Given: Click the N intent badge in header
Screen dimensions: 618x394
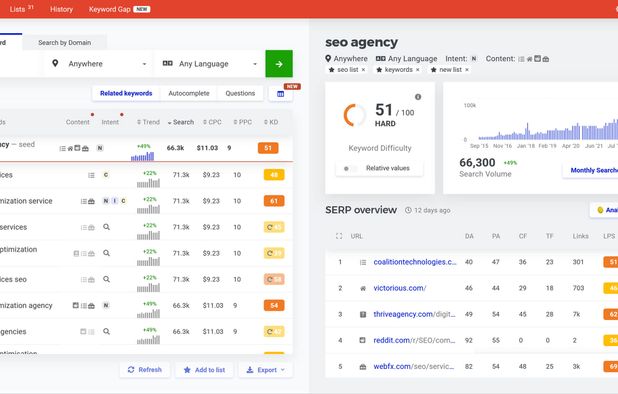Looking at the screenshot, I should coord(474,59).
